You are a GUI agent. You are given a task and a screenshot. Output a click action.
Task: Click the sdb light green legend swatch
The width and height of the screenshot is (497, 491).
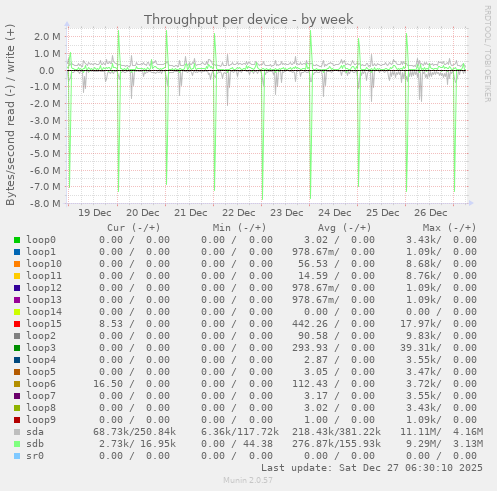(x=17, y=444)
